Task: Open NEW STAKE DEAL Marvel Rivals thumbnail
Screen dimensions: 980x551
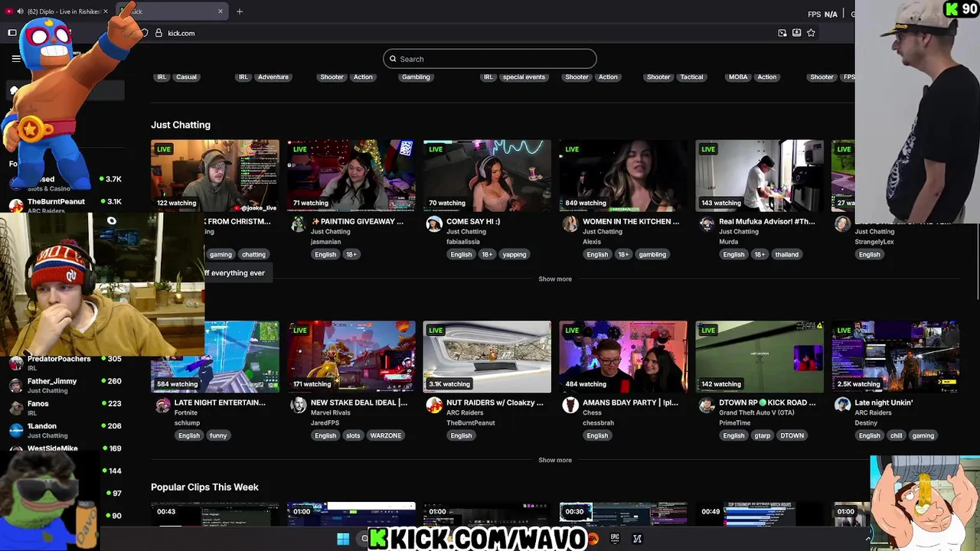Action: [351, 357]
